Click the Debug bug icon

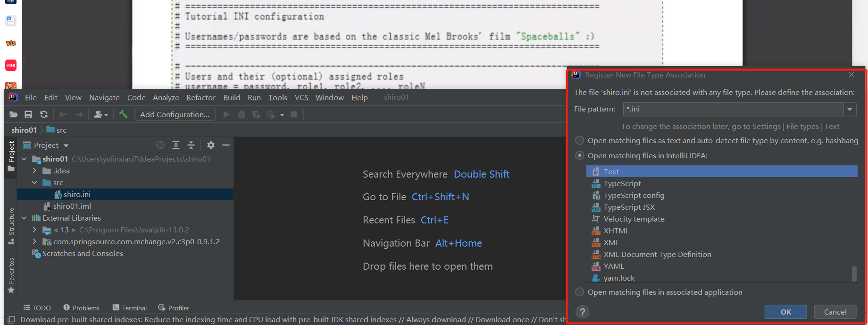(x=242, y=114)
